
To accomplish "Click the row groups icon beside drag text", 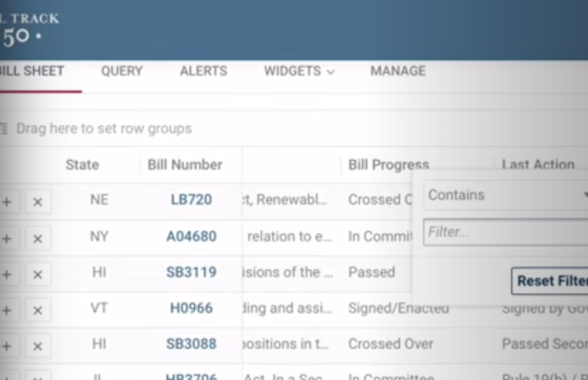I will (x=4, y=128).
